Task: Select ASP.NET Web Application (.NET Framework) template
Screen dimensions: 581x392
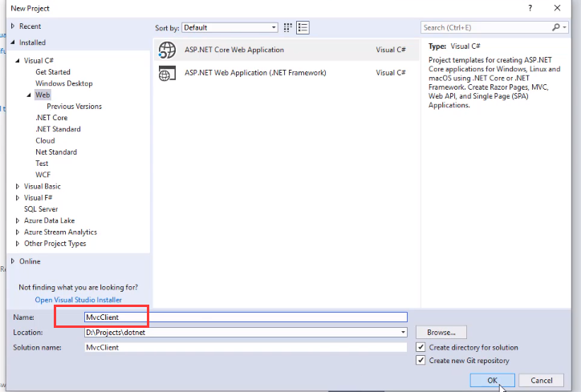Action: coord(286,73)
